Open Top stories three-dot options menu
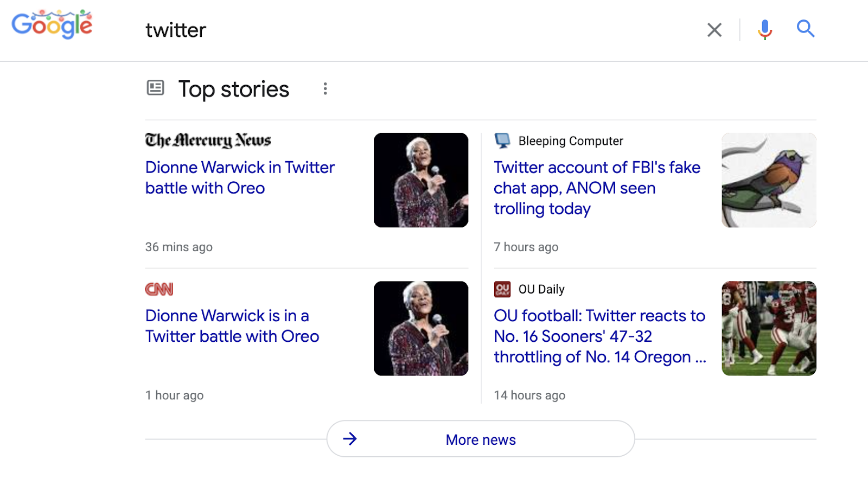 coord(325,88)
